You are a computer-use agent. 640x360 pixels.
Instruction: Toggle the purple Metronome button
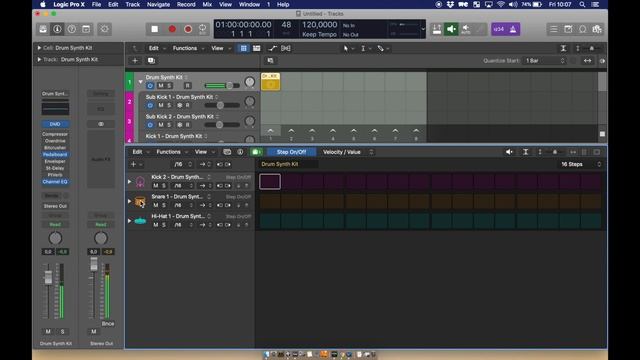(x=513, y=29)
